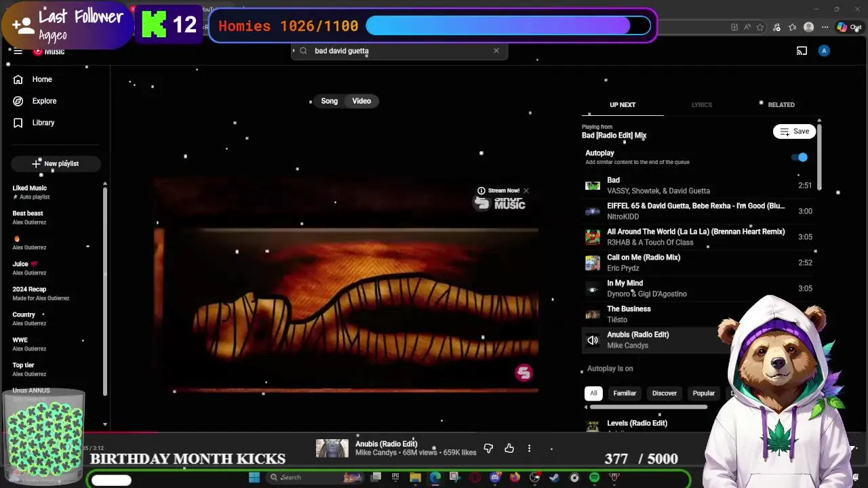
Task: Select the RELATED tab
Action: pyautogui.click(x=781, y=105)
